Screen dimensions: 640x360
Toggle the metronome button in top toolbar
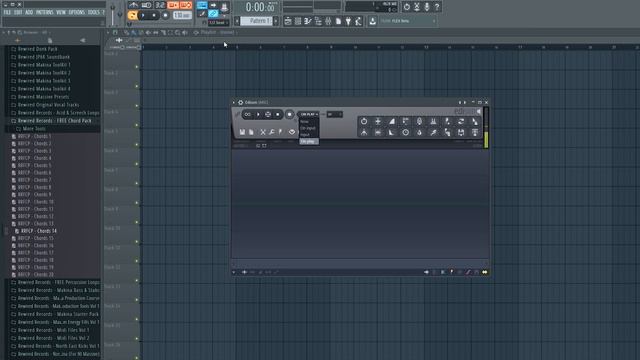click(x=133, y=5)
